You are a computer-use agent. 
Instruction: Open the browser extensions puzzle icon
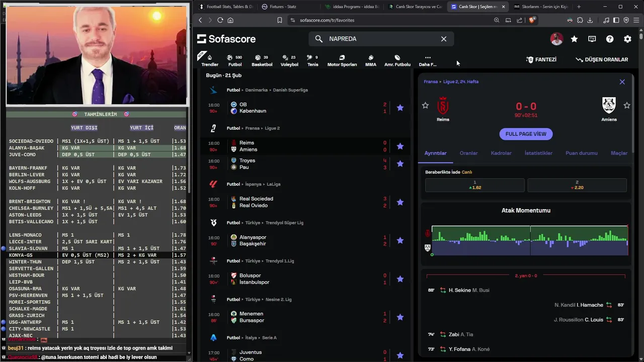(580, 20)
